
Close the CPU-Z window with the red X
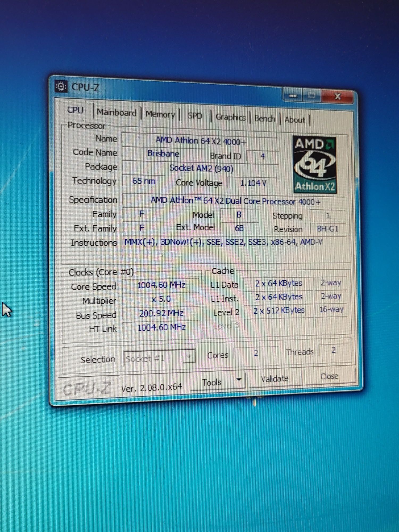337,96
